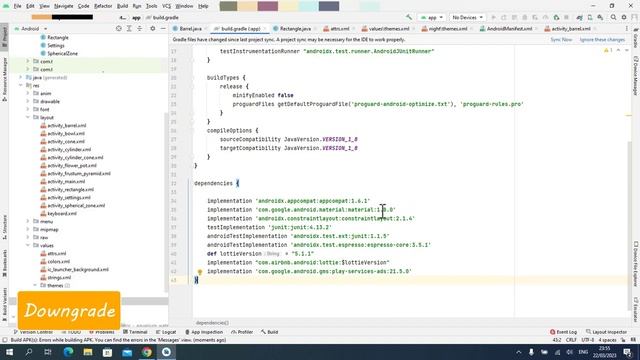Click the Collapse All icon in Project panel
This screenshot has height=360, width=640.
(140, 29)
